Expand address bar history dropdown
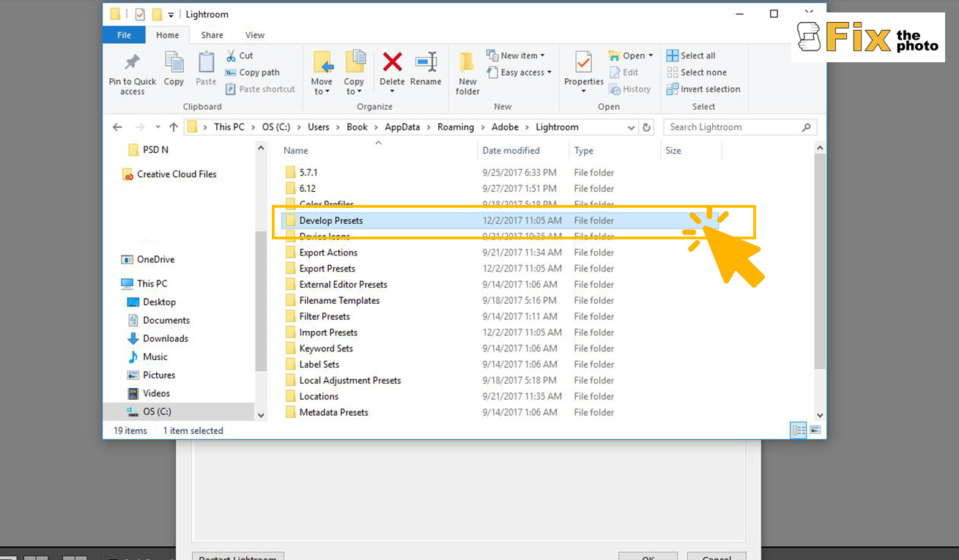The image size is (959, 560). (x=632, y=127)
